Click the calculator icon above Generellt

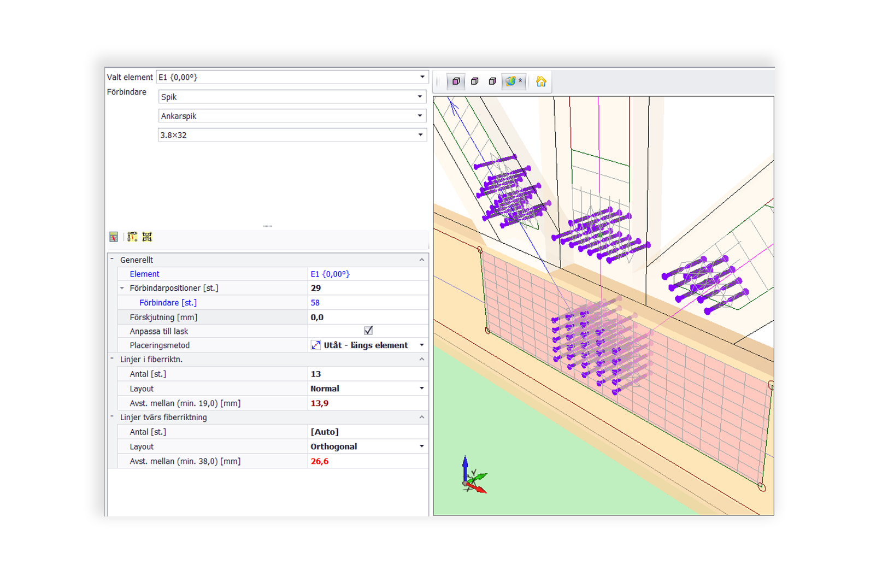(x=114, y=237)
